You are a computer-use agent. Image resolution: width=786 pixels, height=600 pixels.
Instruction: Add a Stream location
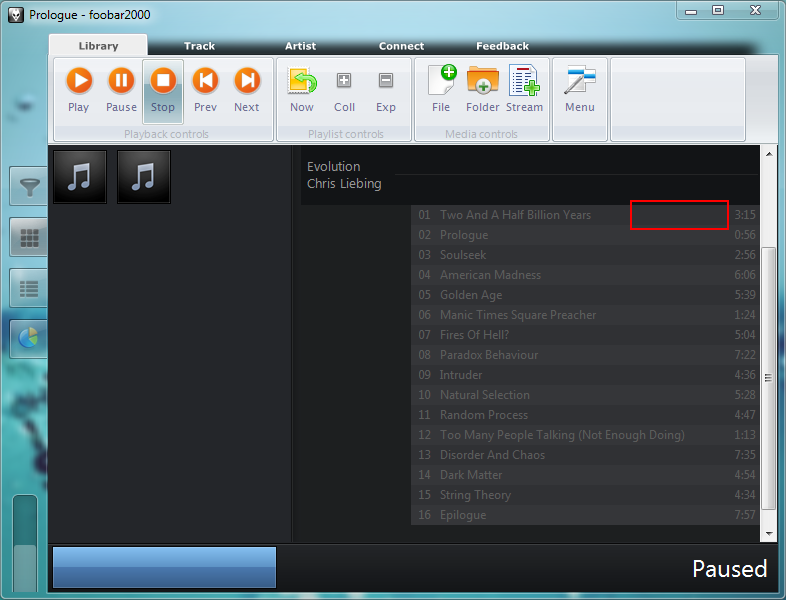click(524, 90)
